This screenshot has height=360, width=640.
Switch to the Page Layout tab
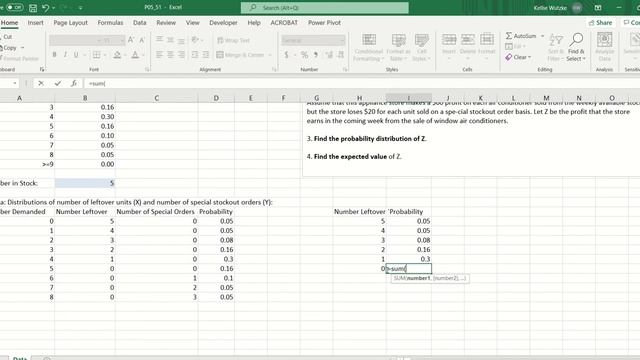(71, 23)
